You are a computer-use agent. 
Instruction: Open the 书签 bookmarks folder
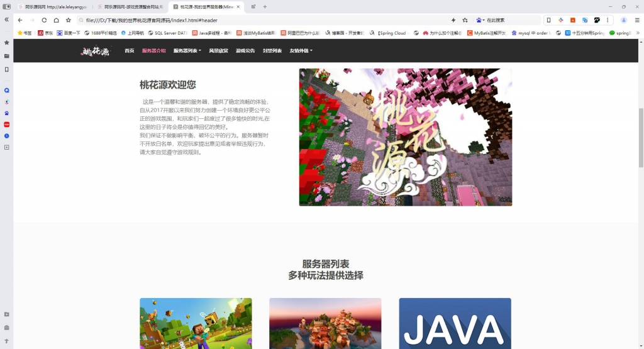point(25,33)
